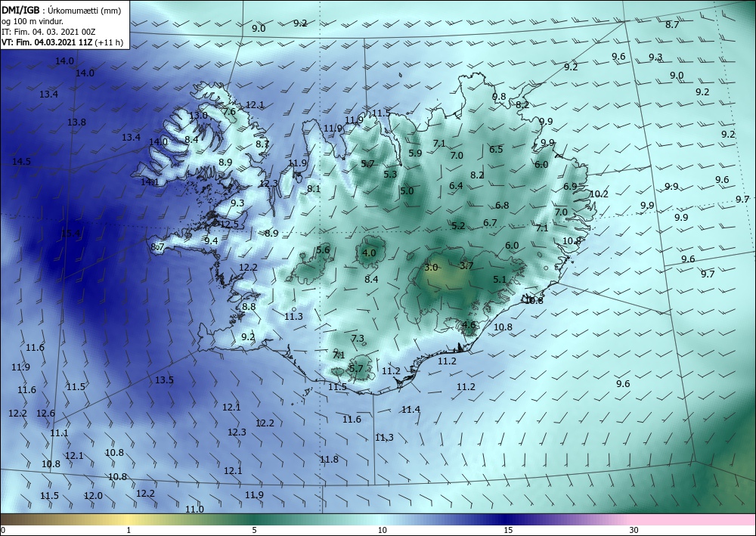Click the 3.7 value label

(x=466, y=265)
